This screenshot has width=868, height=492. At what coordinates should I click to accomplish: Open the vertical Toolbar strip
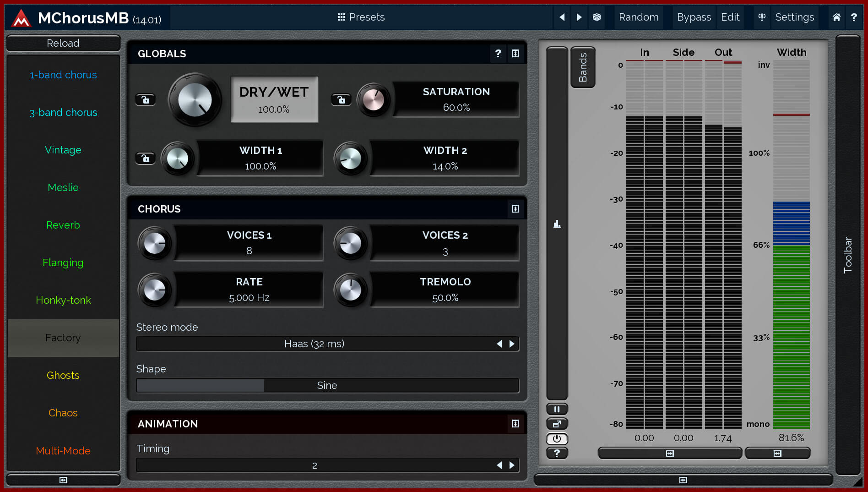click(848, 255)
